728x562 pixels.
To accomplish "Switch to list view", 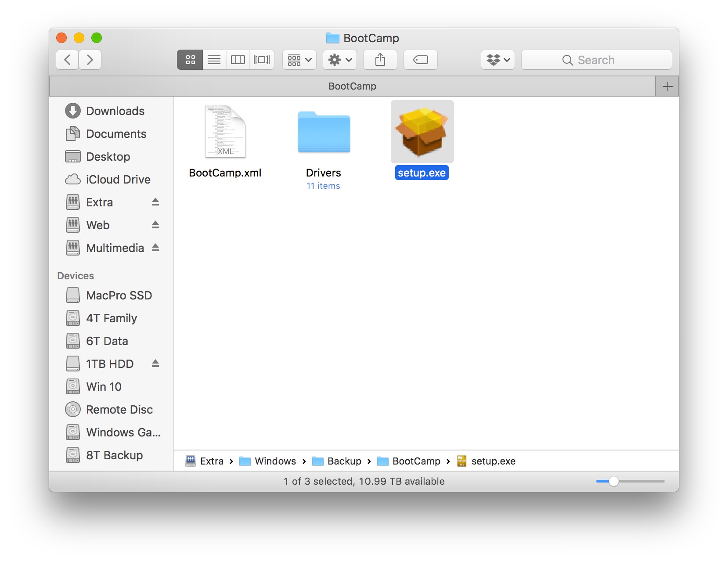I will coord(214,60).
